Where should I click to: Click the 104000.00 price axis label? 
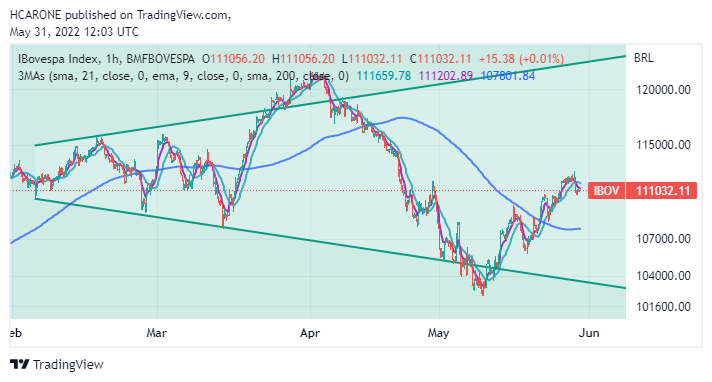[663, 276]
